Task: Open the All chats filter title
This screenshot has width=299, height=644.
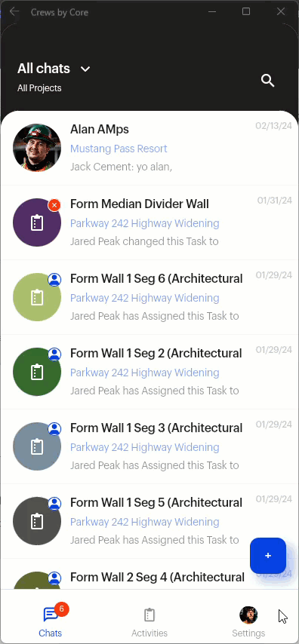Action: pos(44,69)
